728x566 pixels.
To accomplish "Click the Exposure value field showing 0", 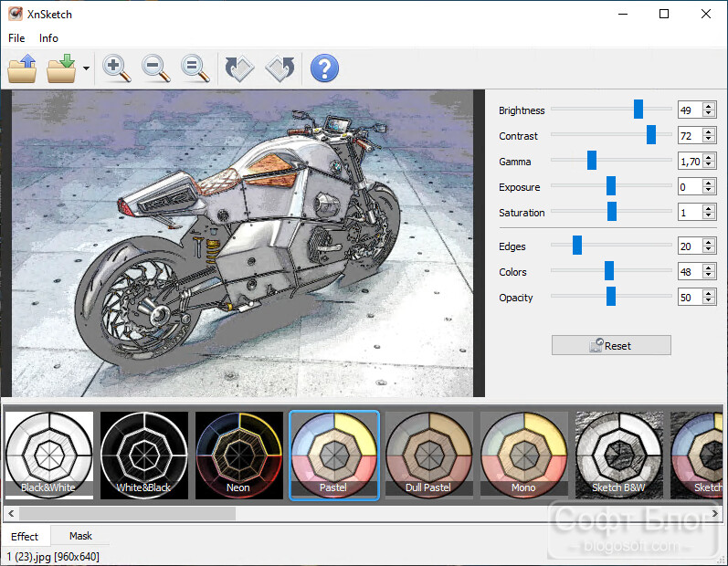I will coord(690,186).
